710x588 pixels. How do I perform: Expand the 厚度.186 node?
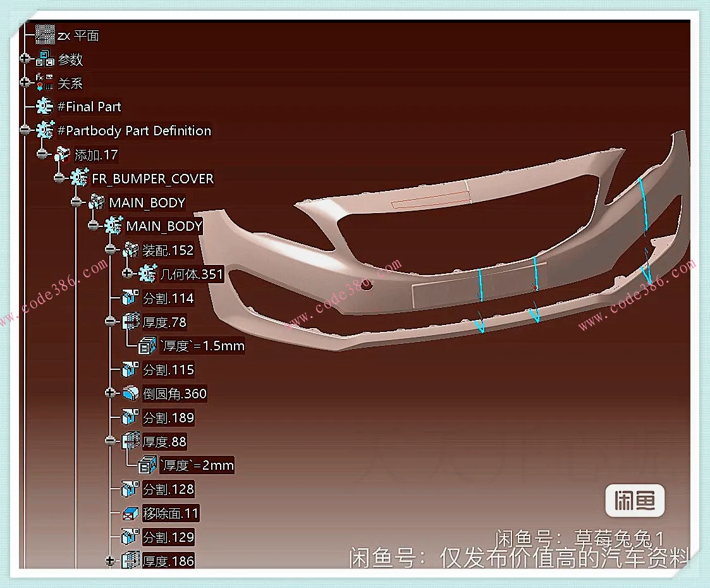tap(111, 560)
